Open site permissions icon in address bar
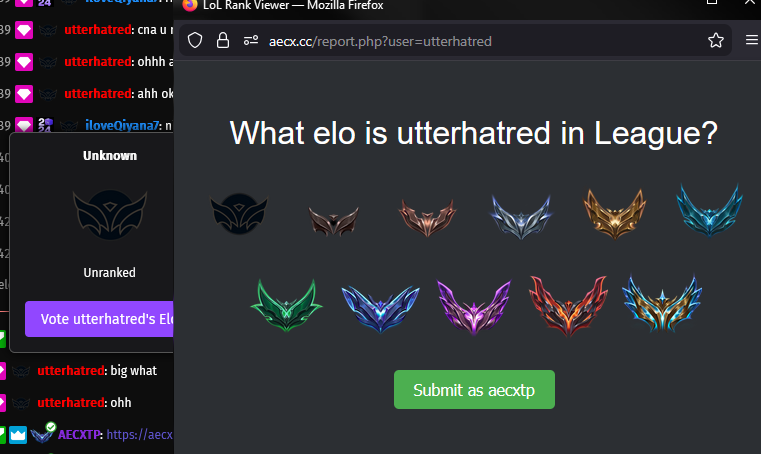 click(251, 40)
